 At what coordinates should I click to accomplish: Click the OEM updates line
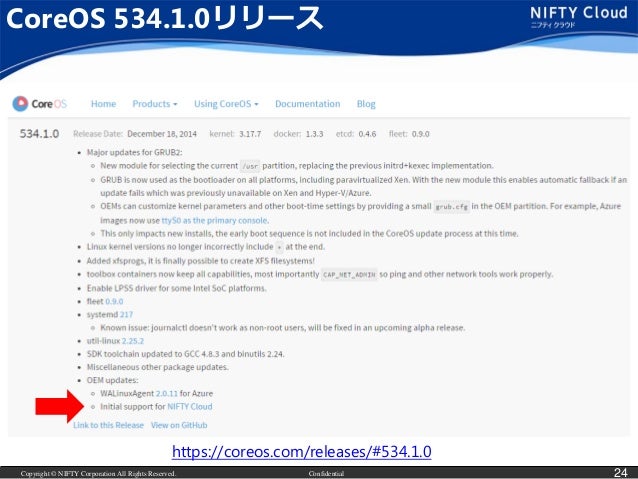112,380
